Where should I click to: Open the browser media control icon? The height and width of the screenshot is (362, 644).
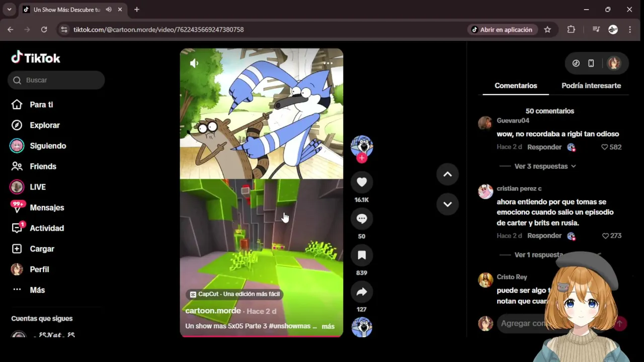tap(596, 30)
